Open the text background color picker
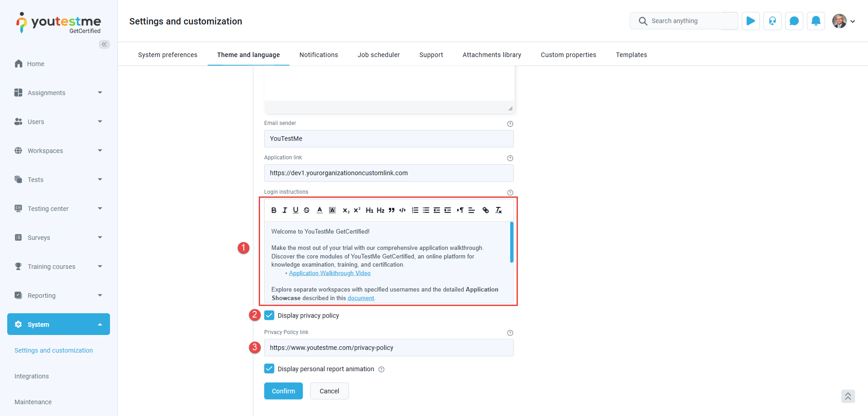Image resolution: width=868 pixels, height=416 pixels. [x=332, y=210]
